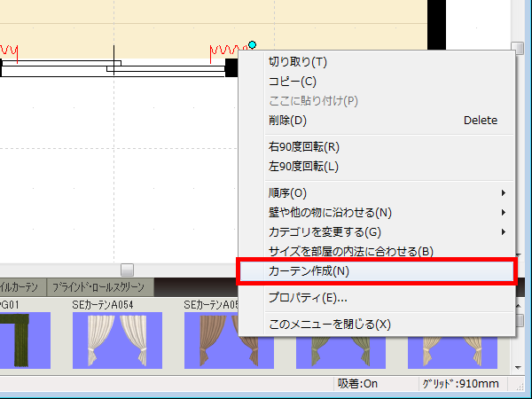The height and width of the screenshot is (399, 532).
Task: Switch to the ブラインド・ロールスクリーン tab
Action: click(x=99, y=287)
